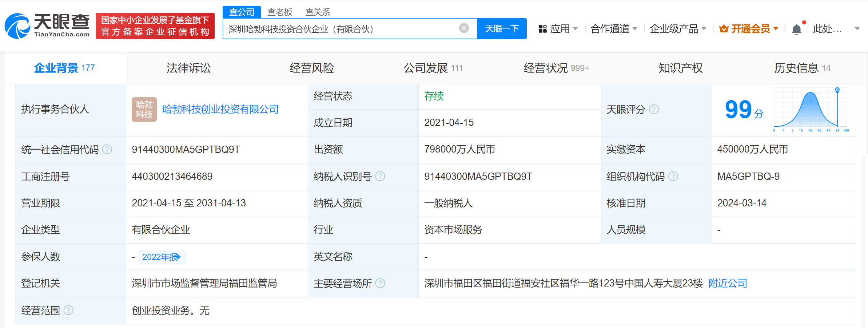Click help icon beside 天眼评分
868x328 pixels.
point(654,109)
